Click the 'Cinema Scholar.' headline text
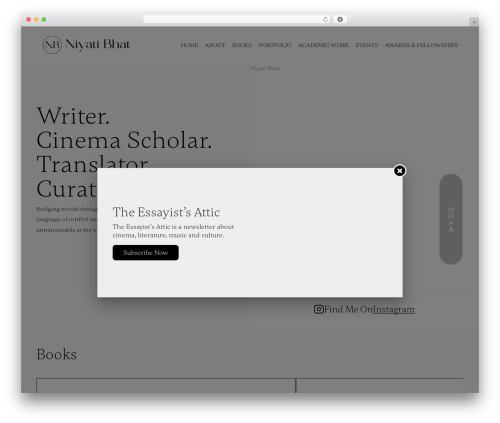Image resolution: width=500 pixels, height=423 pixels. pyautogui.click(x=124, y=140)
